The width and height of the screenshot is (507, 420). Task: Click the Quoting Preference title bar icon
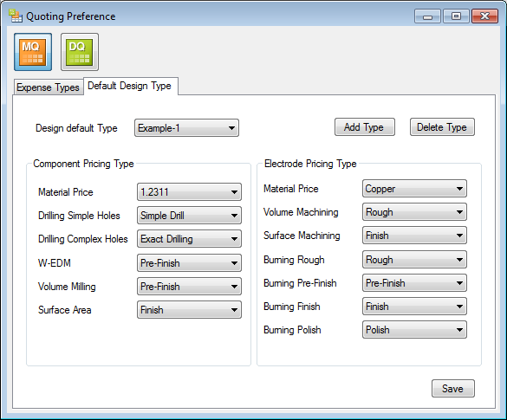click(16, 16)
